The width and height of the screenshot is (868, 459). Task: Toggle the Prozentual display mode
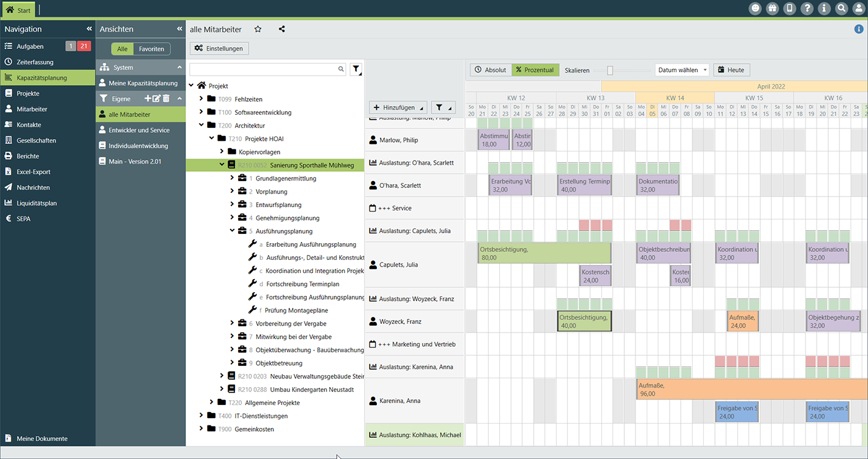(x=535, y=70)
